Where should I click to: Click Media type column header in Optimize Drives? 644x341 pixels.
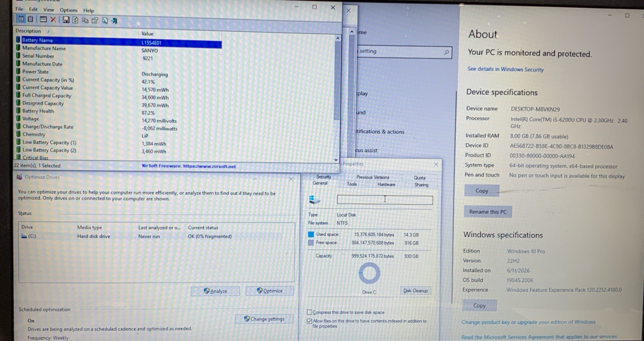90,227
